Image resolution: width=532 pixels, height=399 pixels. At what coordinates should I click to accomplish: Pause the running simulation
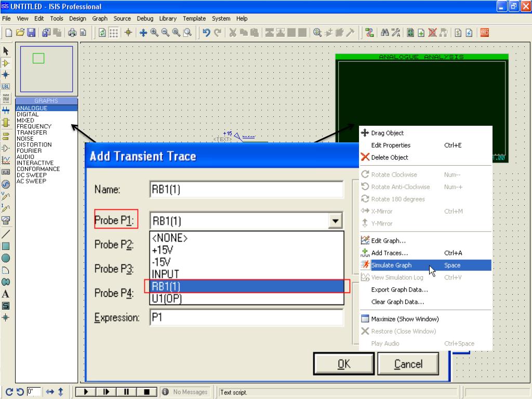[x=126, y=392]
